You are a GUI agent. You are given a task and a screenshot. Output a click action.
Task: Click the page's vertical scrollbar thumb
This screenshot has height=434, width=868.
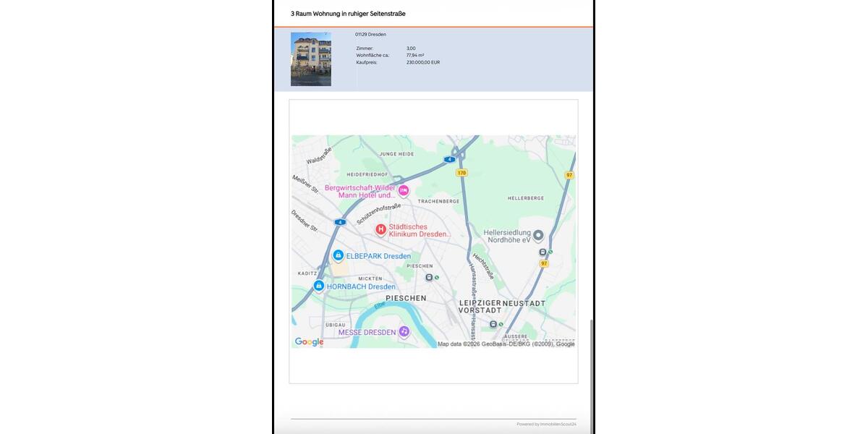[592, 376]
